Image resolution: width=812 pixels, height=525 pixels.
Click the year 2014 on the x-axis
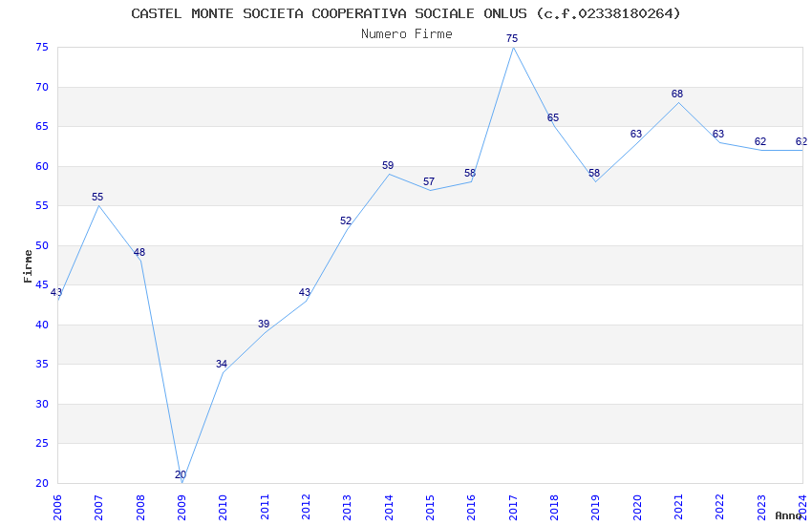[389, 507]
